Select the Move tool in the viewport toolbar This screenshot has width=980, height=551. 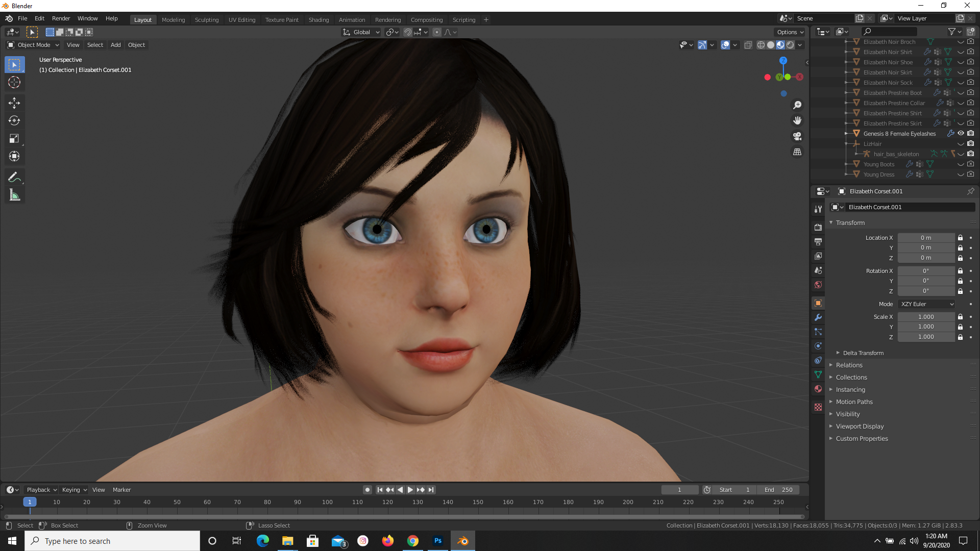coord(14,103)
